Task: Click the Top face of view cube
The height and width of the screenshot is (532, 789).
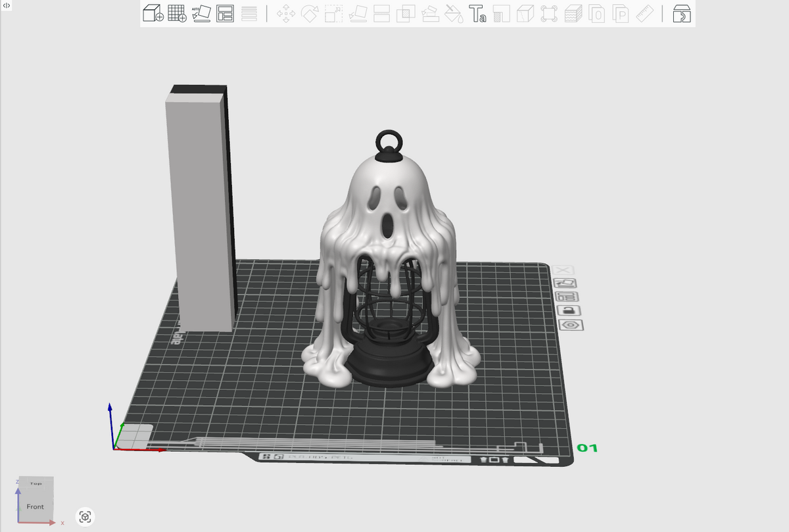Action: pyautogui.click(x=36, y=483)
